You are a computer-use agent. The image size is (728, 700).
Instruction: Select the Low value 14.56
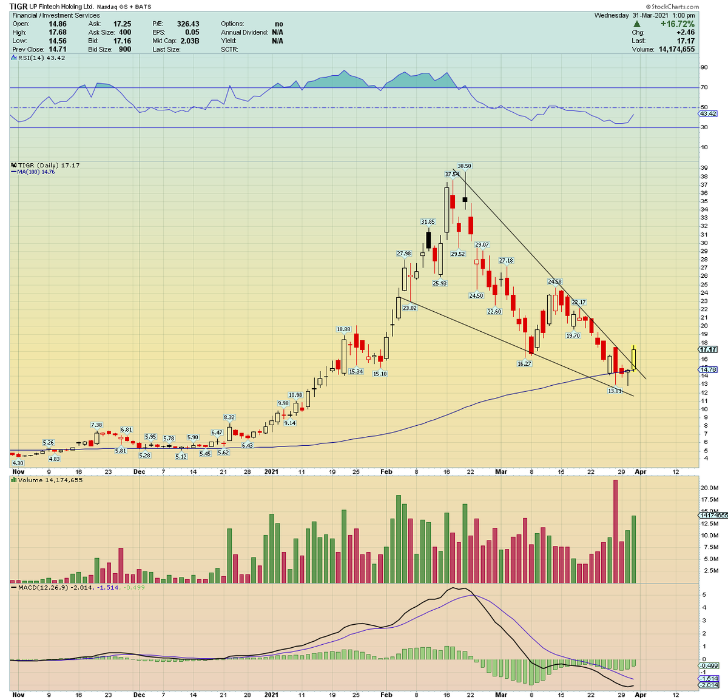[57, 41]
